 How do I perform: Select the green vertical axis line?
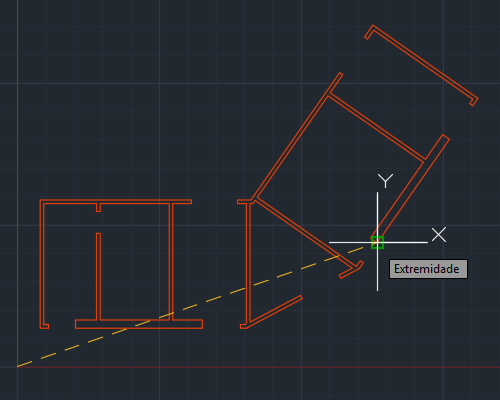pyautogui.click(x=18, y=183)
